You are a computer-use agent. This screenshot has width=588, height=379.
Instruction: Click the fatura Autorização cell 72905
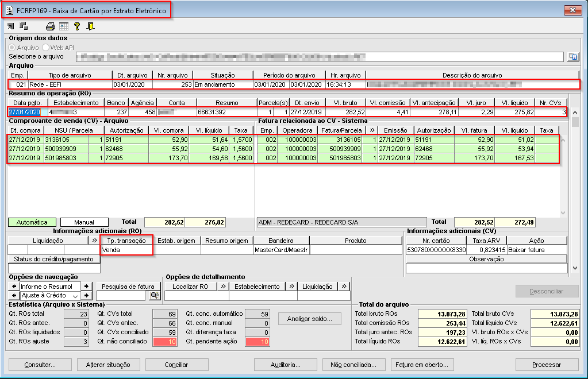pos(434,158)
